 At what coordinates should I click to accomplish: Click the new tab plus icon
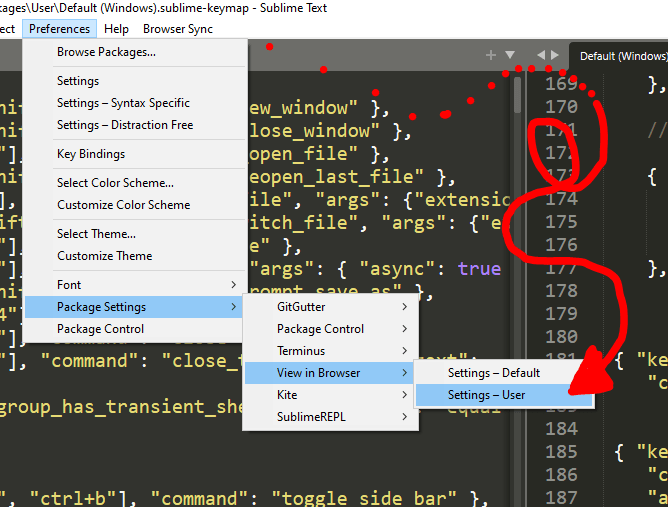tap(491, 55)
